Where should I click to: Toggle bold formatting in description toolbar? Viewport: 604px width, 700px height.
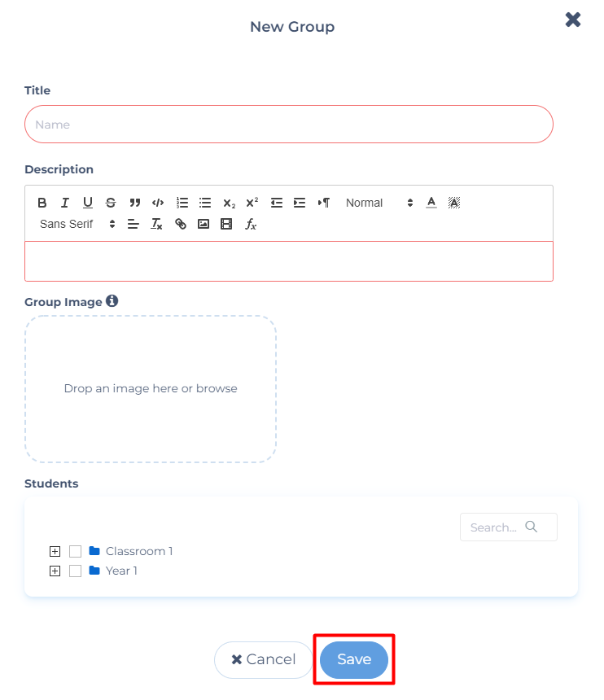click(x=42, y=203)
